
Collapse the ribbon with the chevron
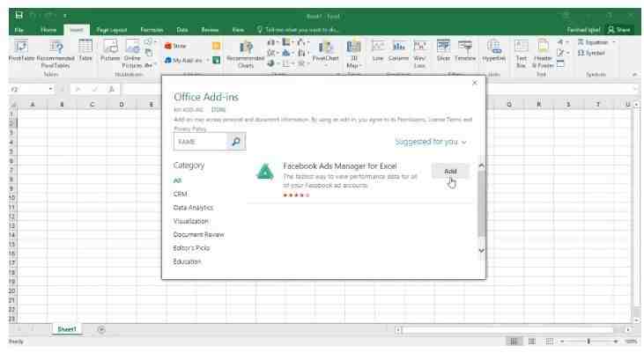[634, 75]
